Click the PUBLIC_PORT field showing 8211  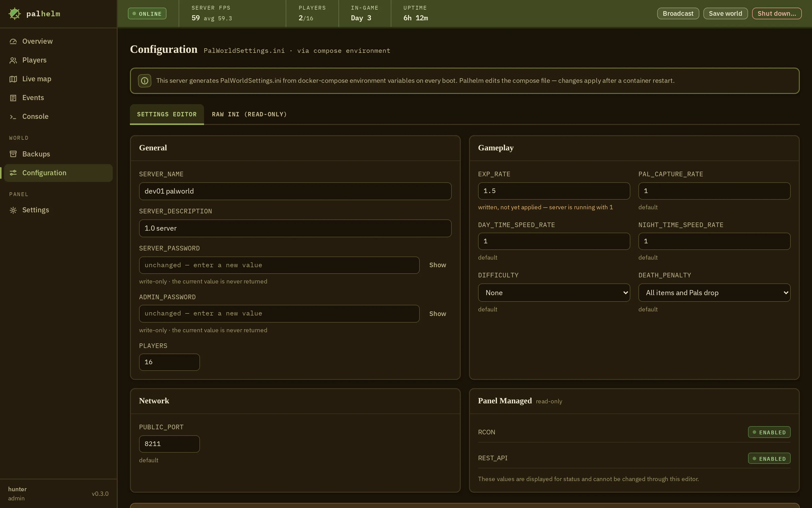click(x=169, y=444)
